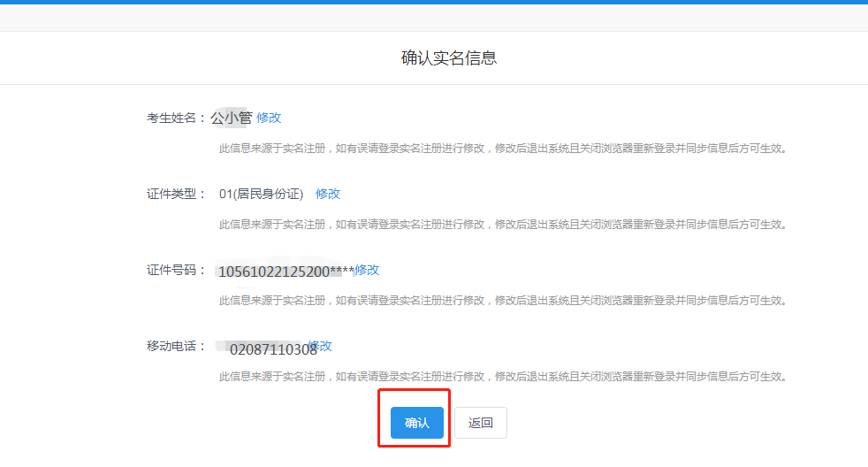Click the 确认实名信息 page title
This screenshot has width=868, height=467.
pos(449,58)
